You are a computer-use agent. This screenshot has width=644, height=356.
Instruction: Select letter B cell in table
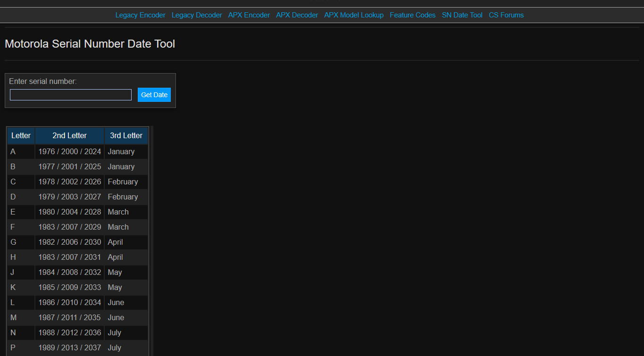click(x=21, y=167)
